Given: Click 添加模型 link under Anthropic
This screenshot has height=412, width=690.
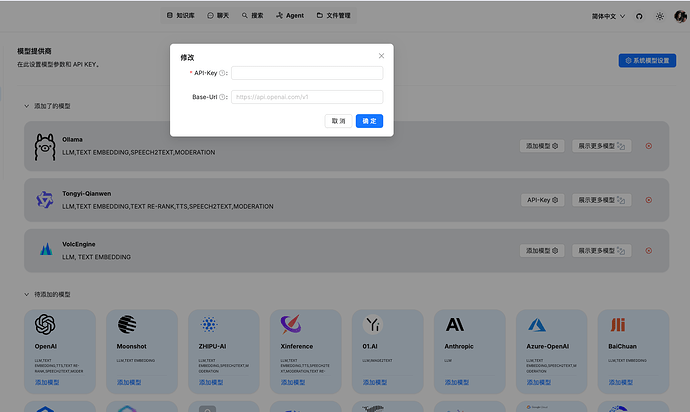Looking at the screenshot, I should coord(457,382).
